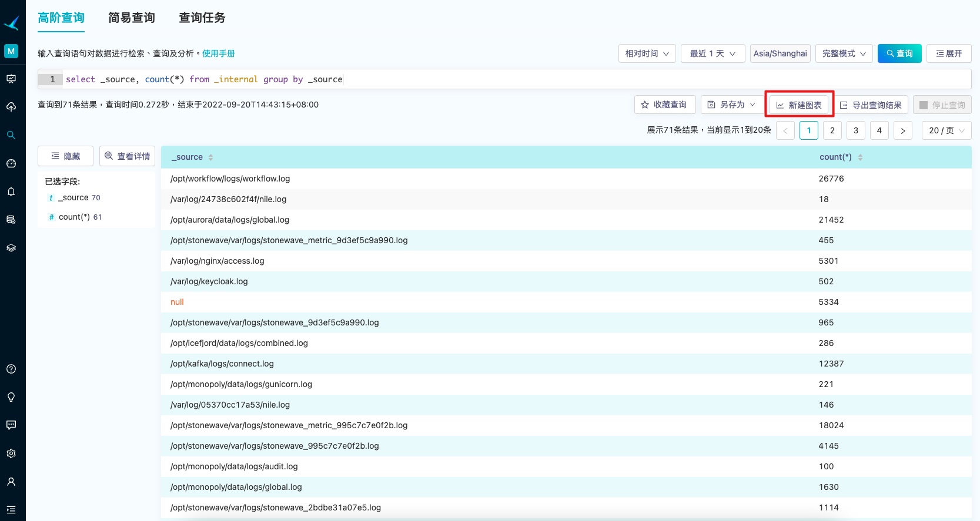This screenshot has width=980, height=521.
Task: Open the alert bell sidebar icon
Action: [11, 191]
